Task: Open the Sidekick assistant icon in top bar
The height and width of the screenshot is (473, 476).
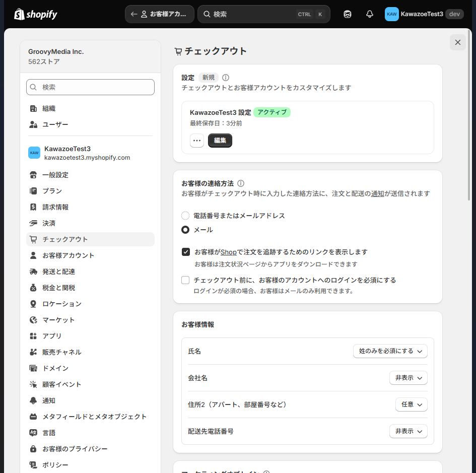Action: pyautogui.click(x=347, y=14)
